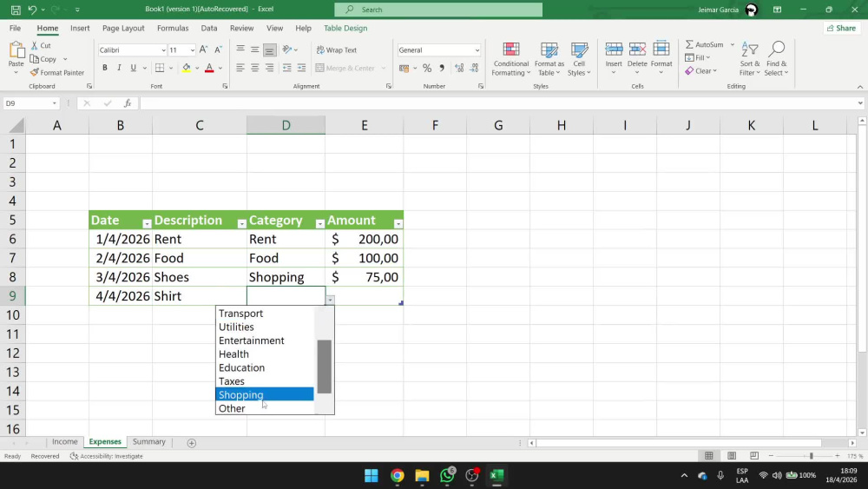Open the Table Design tab
Screen dimensions: 868x489
point(345,28)
